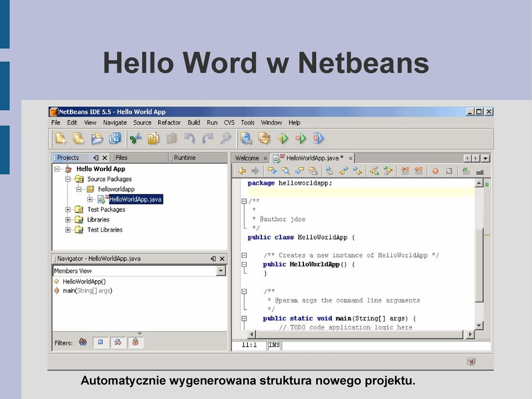Click the Find Selection magnifier icon in editor
Viewport: 532px width, 399px height.
point(286,171)
